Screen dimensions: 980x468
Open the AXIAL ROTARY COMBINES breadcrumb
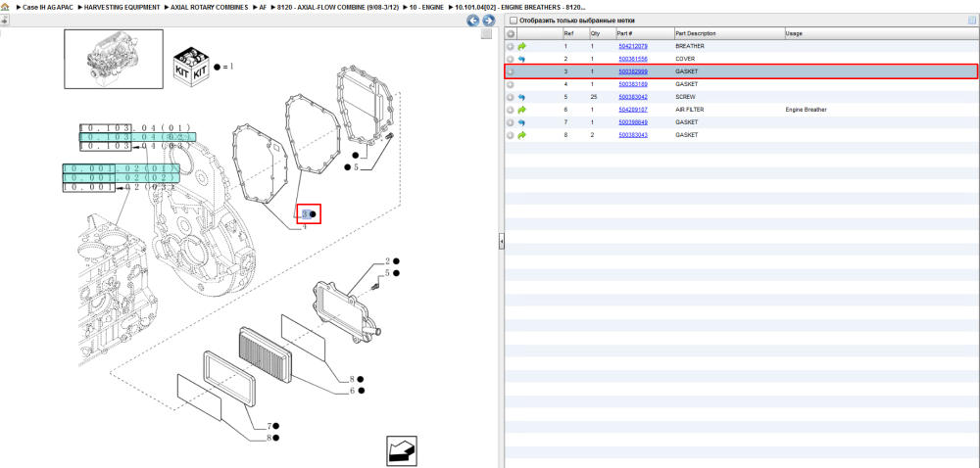210,7
